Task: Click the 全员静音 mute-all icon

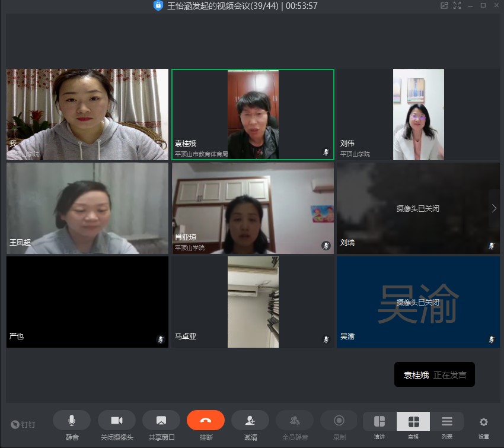Action: [295, 420]
